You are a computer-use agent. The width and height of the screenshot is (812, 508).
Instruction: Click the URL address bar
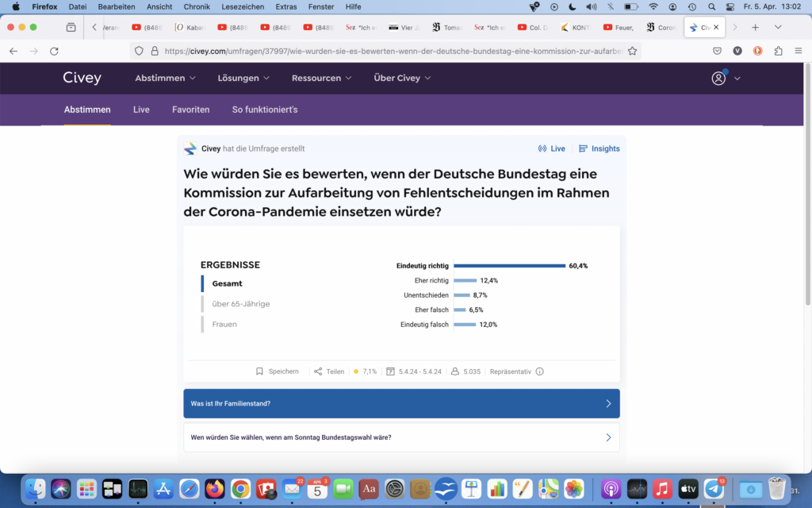(389, 51)
